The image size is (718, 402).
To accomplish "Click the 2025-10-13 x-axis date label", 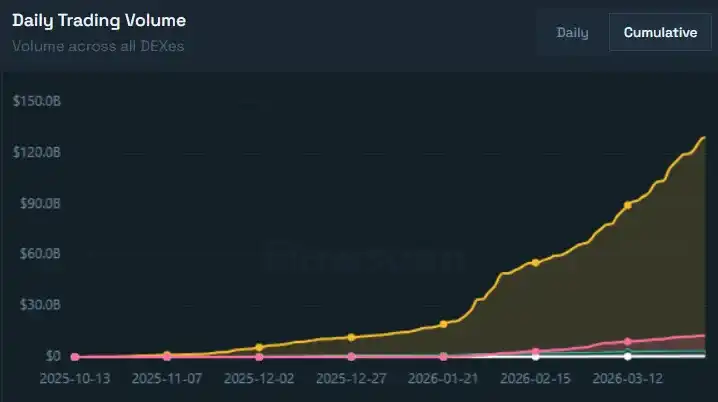I will click(x=75, y=379).
